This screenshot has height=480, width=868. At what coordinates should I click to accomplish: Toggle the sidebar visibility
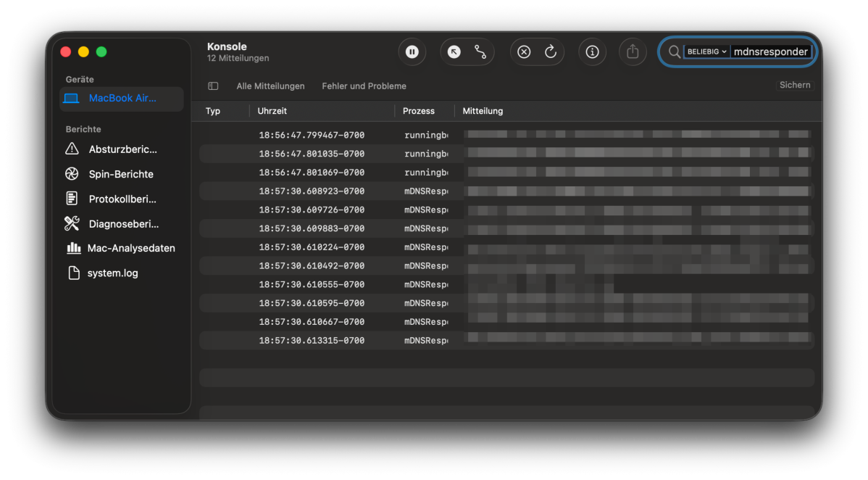212,86
